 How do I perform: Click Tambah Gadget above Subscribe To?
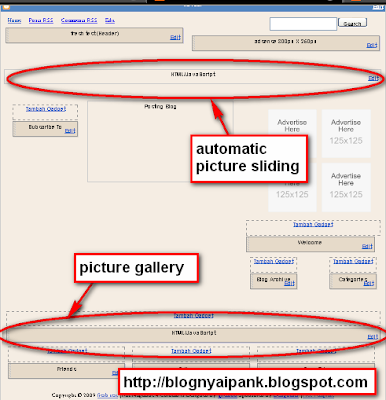tap(46, 109)
